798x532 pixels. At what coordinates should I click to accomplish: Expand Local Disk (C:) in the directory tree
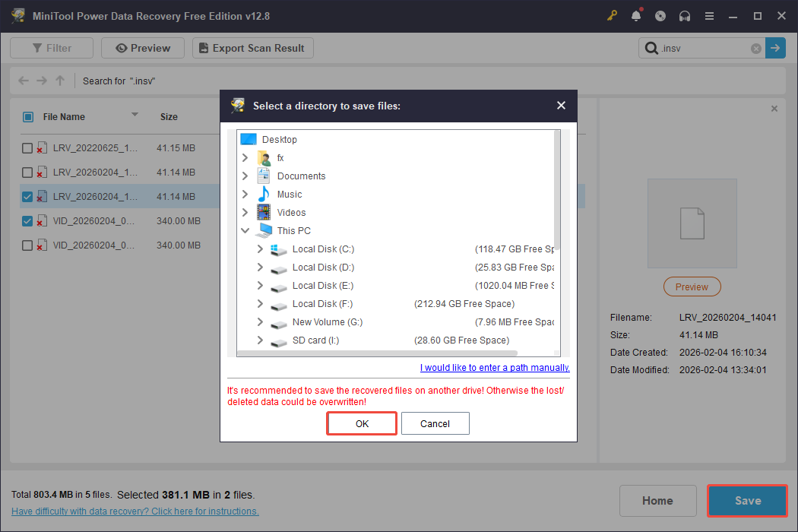pyautogui.click(x=259, y=249)
